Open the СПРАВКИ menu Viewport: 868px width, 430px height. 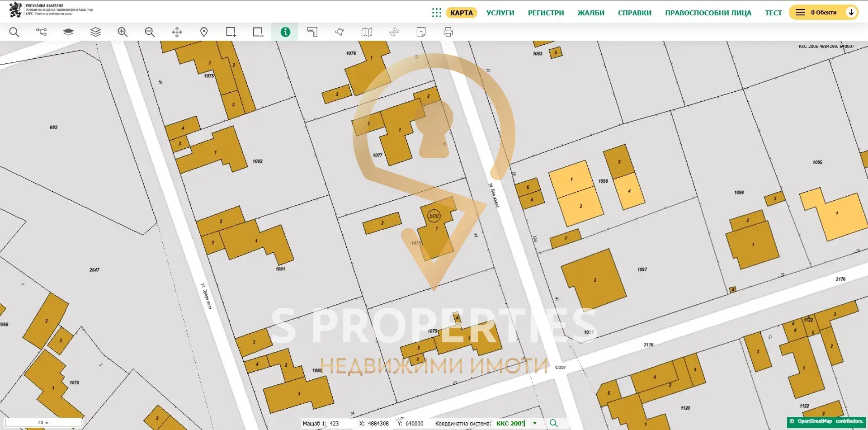pyautogui.click(x=635, y=13)
